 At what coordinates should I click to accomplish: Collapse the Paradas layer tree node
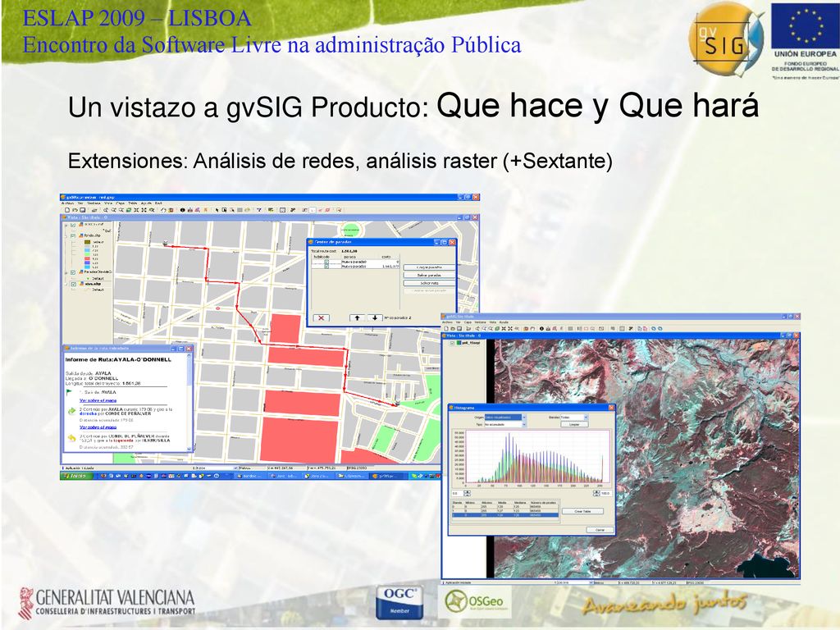[x=66, y=272]
